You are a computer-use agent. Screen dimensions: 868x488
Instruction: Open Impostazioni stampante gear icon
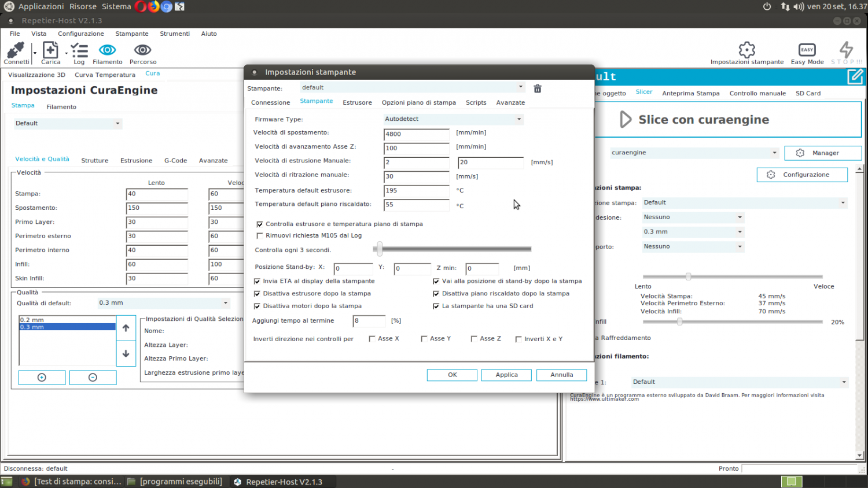(x=747, y=50)
